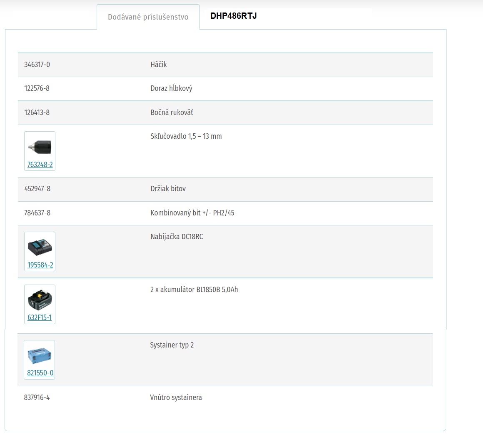The width and height of the screenshot is (504, 435).
Task: Click the Držiak bitov text
Action: click(x=168, y=189)
